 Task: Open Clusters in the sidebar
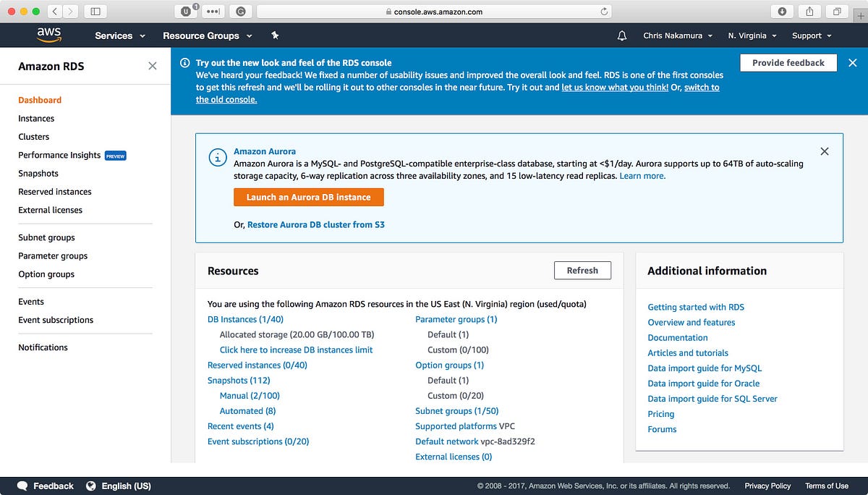tap(34, 137)
